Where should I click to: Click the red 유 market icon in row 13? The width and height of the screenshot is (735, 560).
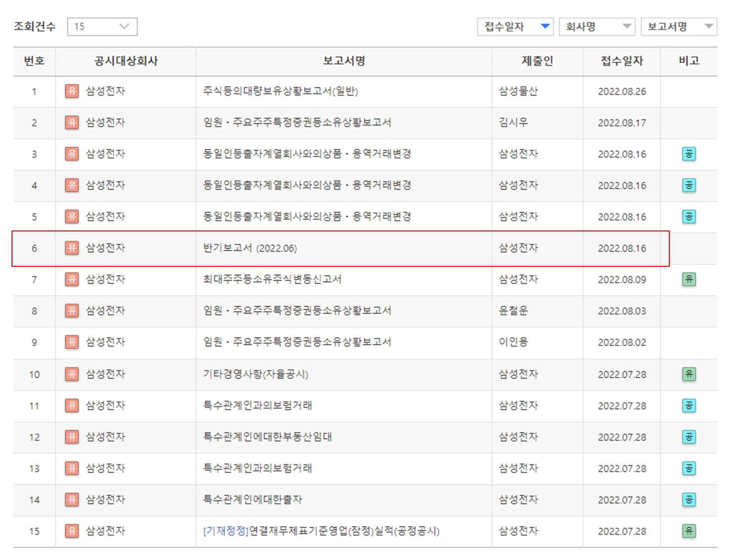click(72, 468)
